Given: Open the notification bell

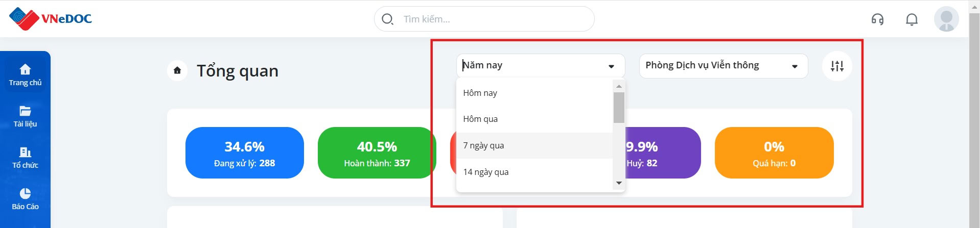Looking at the screenshot, I should pyautogui.click(x=912, y=19).
